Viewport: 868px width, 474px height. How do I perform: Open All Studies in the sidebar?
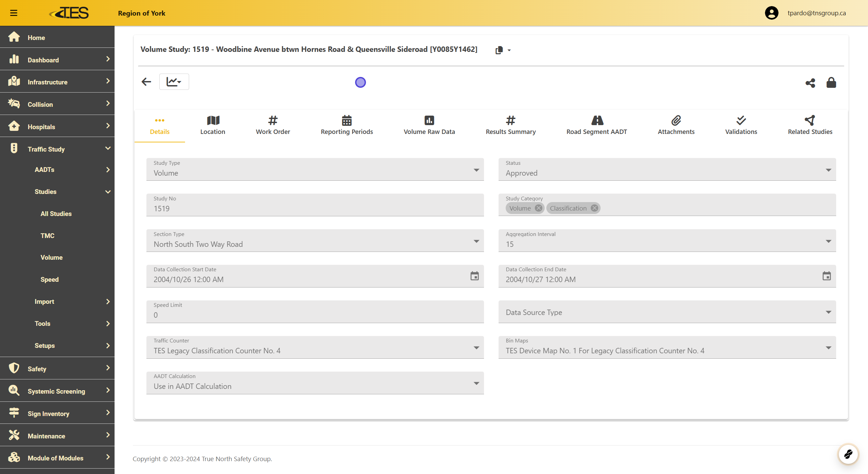pyautogui.click(x=56, y=214)
